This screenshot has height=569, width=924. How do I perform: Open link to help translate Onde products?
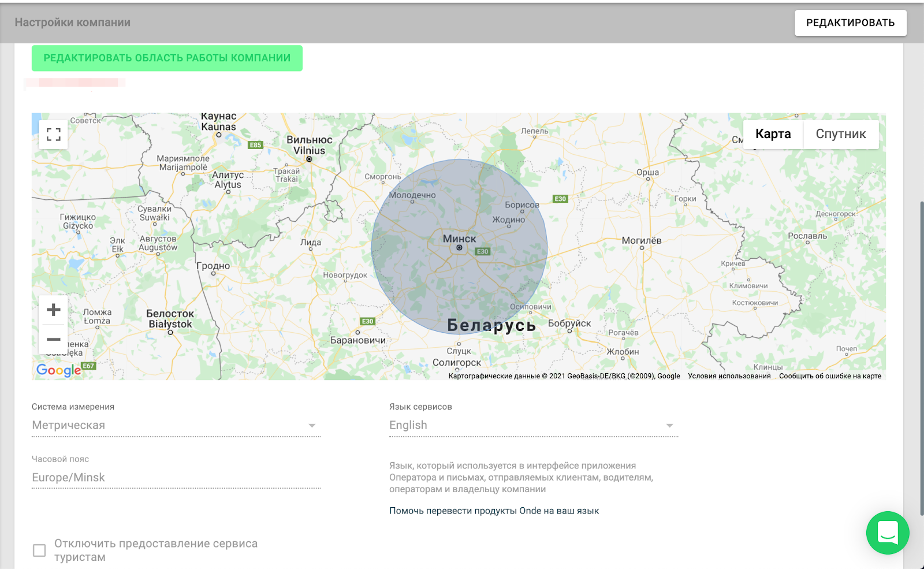coord(494,511)
